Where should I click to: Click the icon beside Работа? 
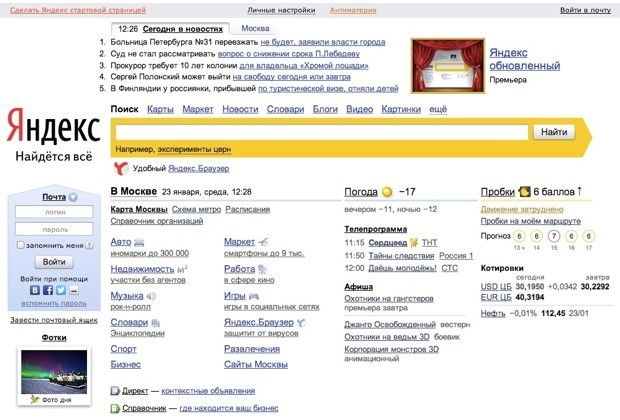(262, 269)
